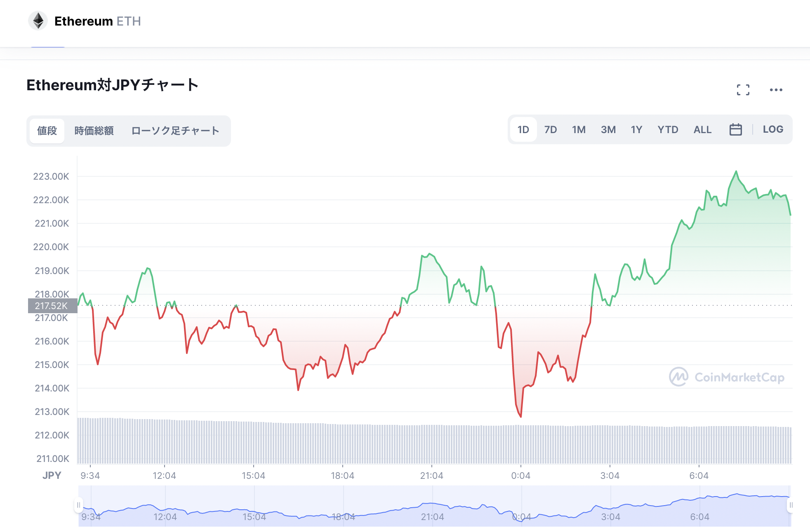This screenshot has height=532, width=810.
Task: Toggle the LOG scale button
Action: (x=773, y=129)
